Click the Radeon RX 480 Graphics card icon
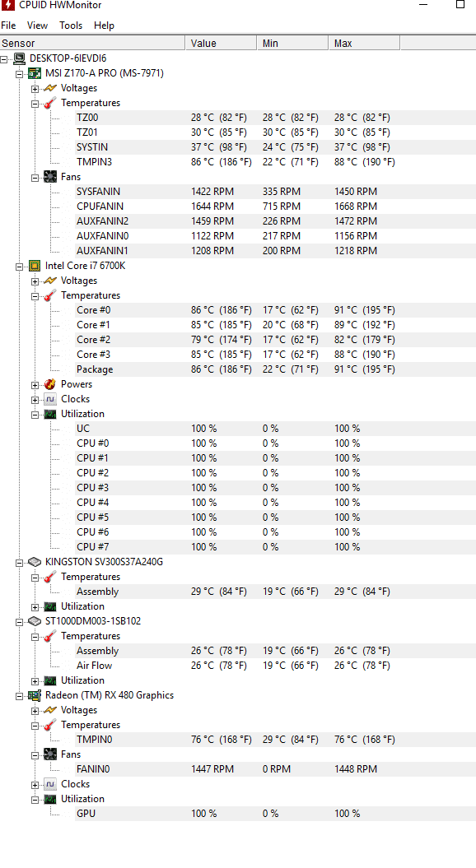The image size is (476, 868). pyautogui.click(x=35, y=695)
